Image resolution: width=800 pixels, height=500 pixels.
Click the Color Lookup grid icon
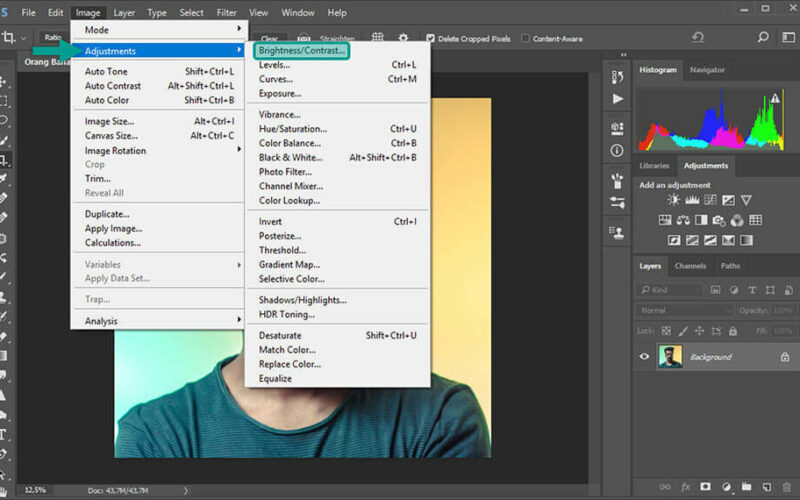coord(756,220)
